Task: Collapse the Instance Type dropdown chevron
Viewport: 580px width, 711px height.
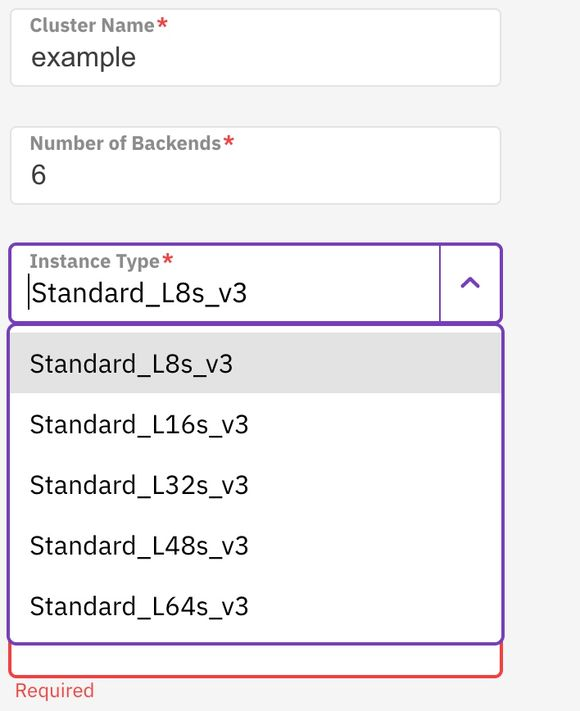Action: click(x=470, y=283)
